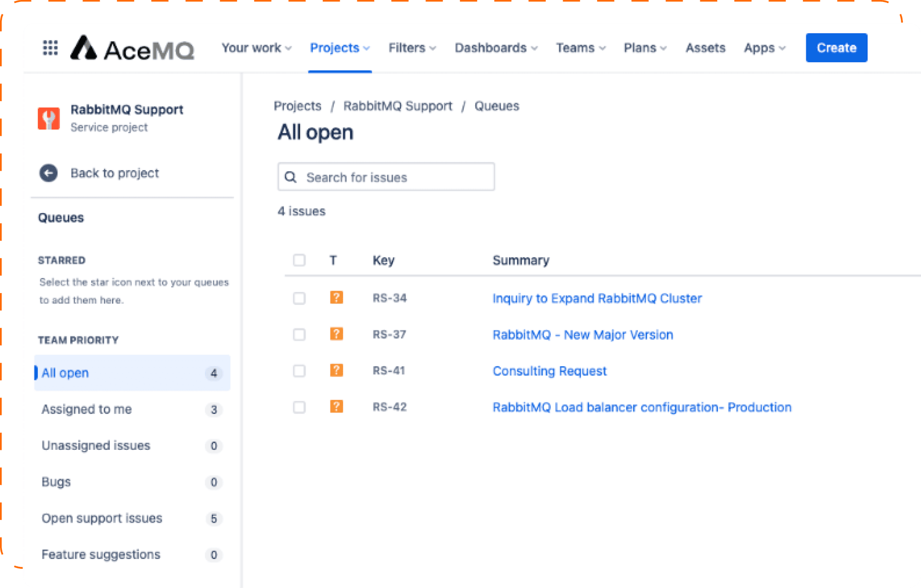Open the Assets menu item
921x588 pixels.
705,48
